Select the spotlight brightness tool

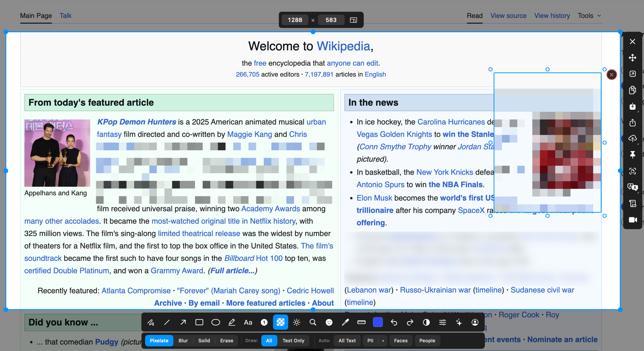(297, 322)
